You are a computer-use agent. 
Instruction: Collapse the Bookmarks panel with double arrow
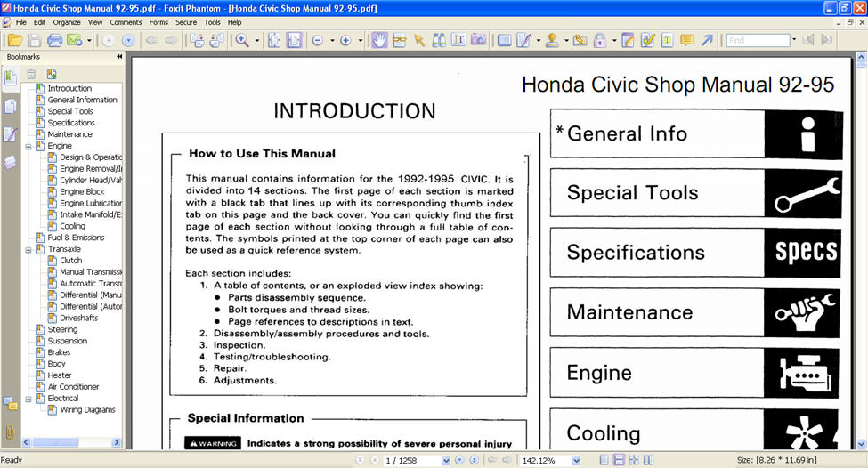click(x=119, y=56)
